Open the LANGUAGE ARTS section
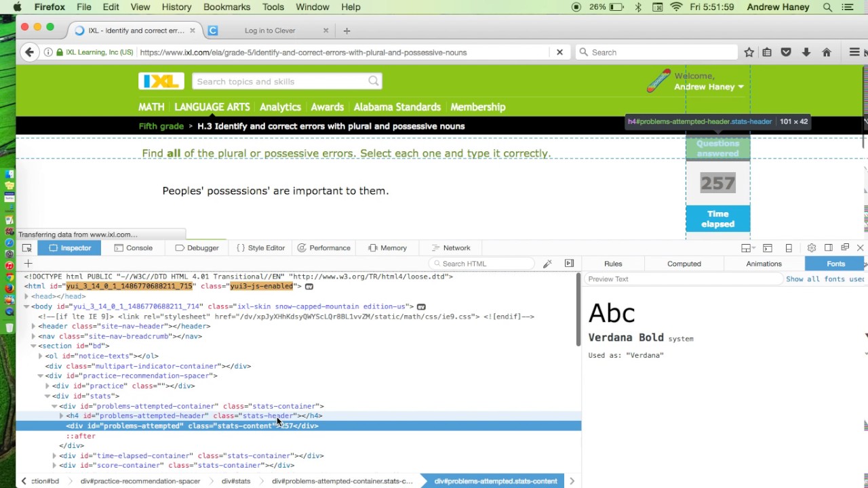The width and height of the screenshot is (868, 488). [212, 107]
